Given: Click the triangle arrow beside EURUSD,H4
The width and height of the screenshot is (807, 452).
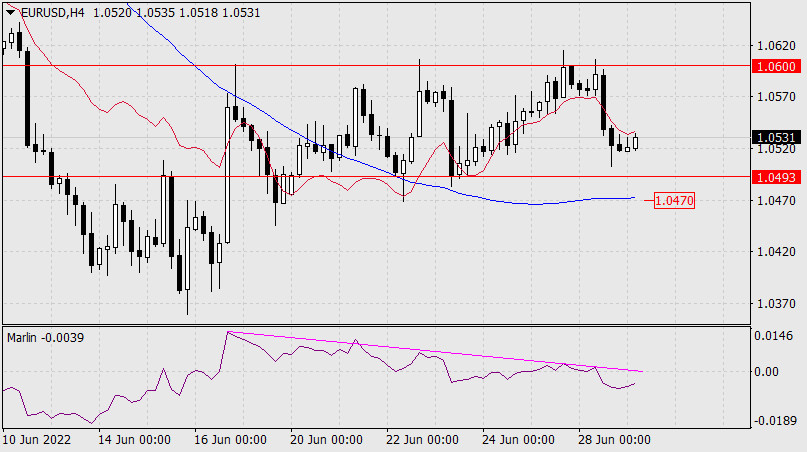Looking at the screenshot, I should pos(10,12).
